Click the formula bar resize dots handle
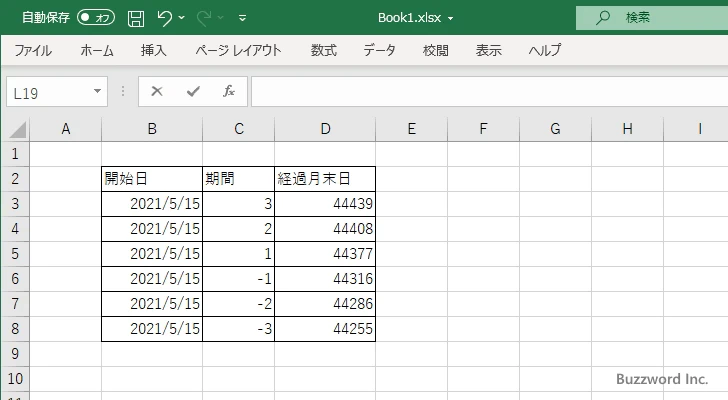Image resolution: width=728 pixels, height=400 pixels. coord(123,91)
